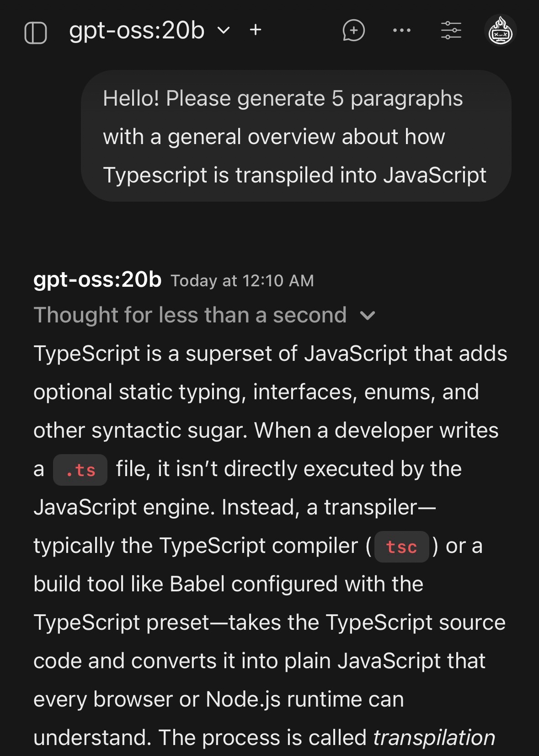The width and height of the screenshot is (539, 756).
Task: Open the user profile avatar menu
Action: (500, 31)
